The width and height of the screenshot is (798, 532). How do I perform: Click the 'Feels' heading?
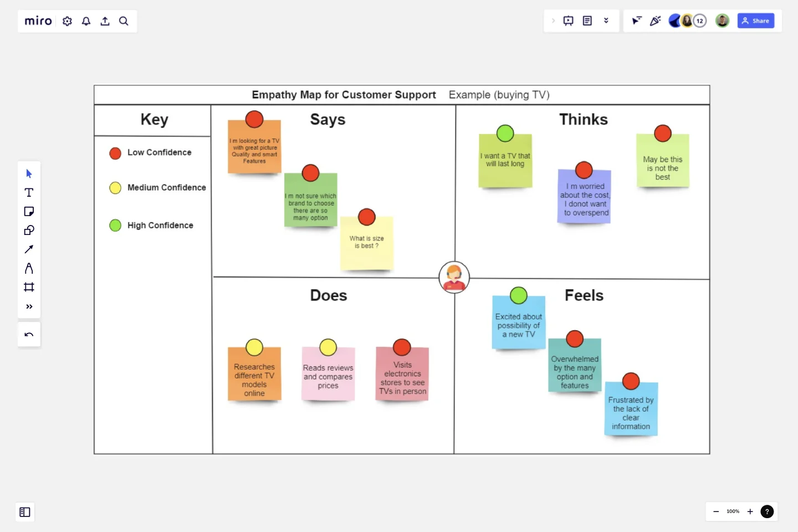point(584,295)
